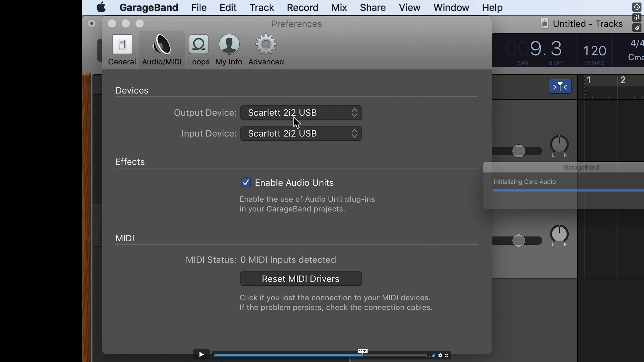The image size is (644, 362).
Task: Click the catch playhead button in Tracks
Action: tap(560, 86)
